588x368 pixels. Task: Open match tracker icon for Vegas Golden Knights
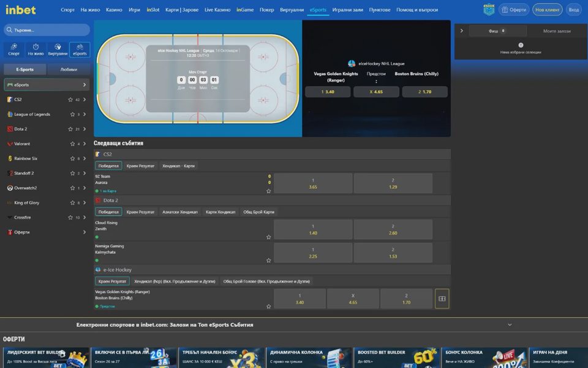click(442, 299)
